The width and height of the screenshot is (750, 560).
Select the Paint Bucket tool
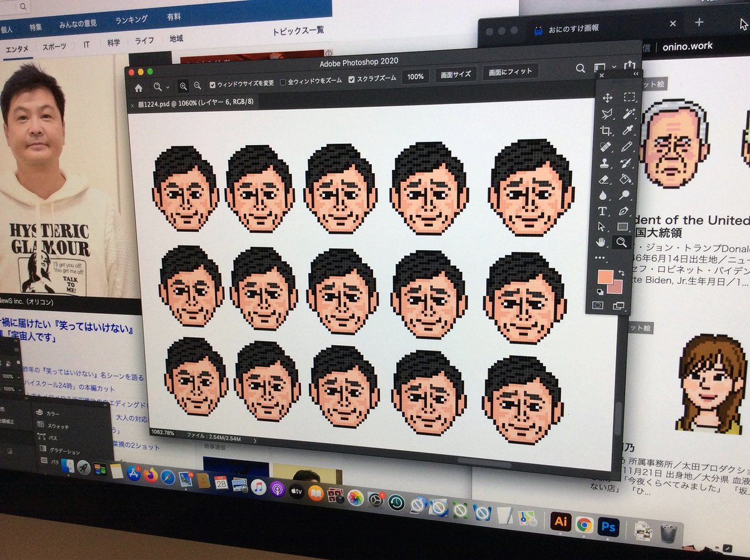coord(626,179)
